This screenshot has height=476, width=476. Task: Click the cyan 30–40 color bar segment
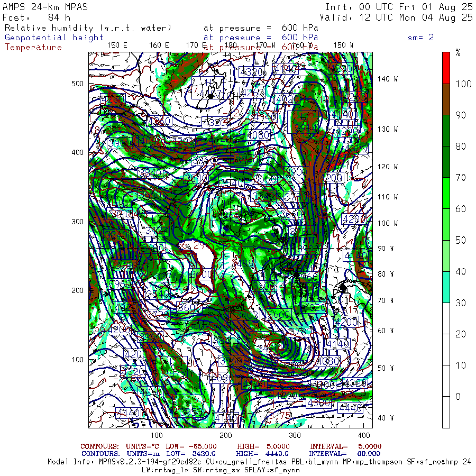pos(446,287)
